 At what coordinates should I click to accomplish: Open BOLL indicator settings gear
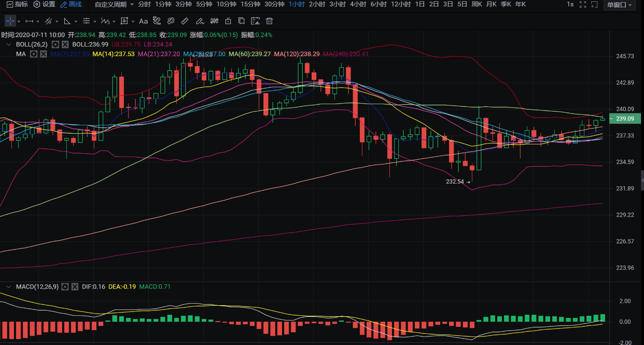55,44
